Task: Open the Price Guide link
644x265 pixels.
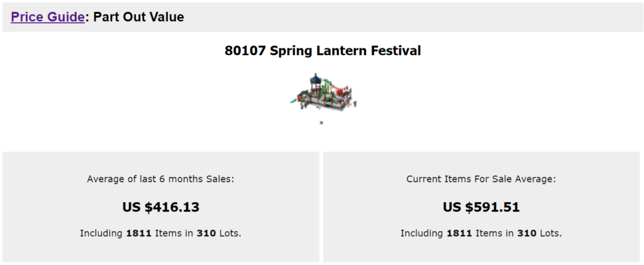Action: (x=47, y=17)
